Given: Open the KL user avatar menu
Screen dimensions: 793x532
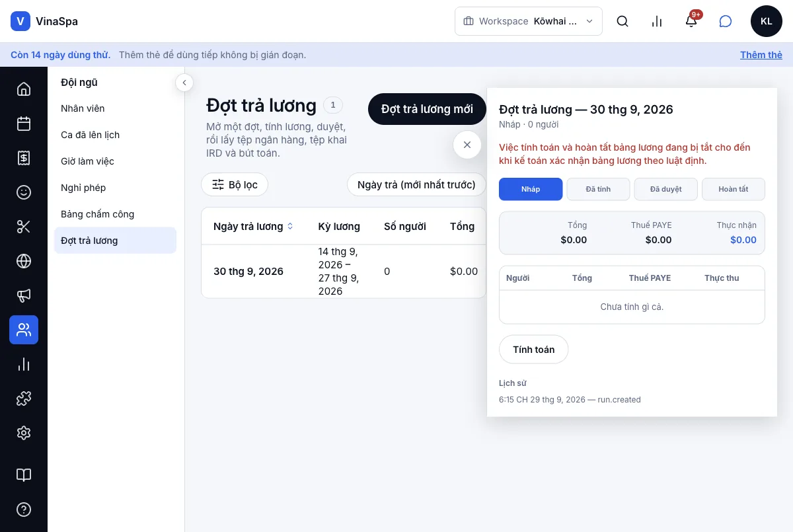Looking at the screenshot, I should [x=767, y=21].
